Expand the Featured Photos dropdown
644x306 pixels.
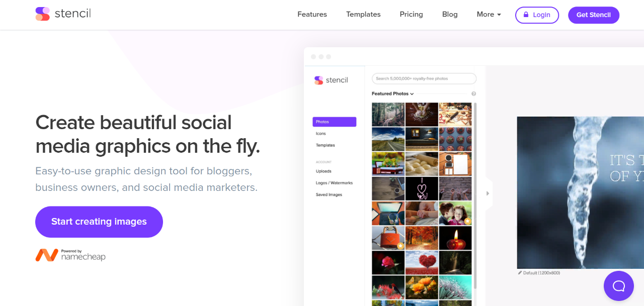(392, 94)
